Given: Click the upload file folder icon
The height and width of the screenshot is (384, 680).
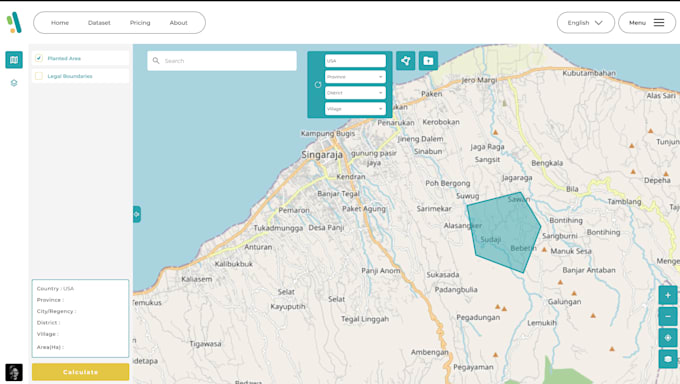Looking at the screenshot, I should (x=428, y=61).
